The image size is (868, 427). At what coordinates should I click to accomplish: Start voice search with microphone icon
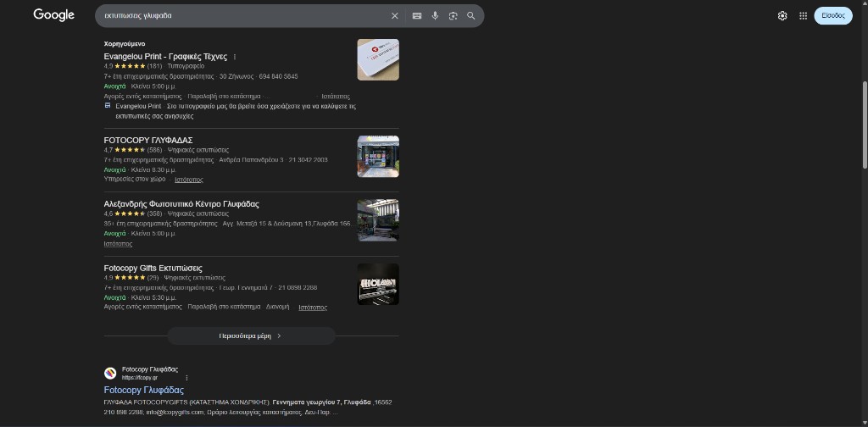click(x=435, y=16)
